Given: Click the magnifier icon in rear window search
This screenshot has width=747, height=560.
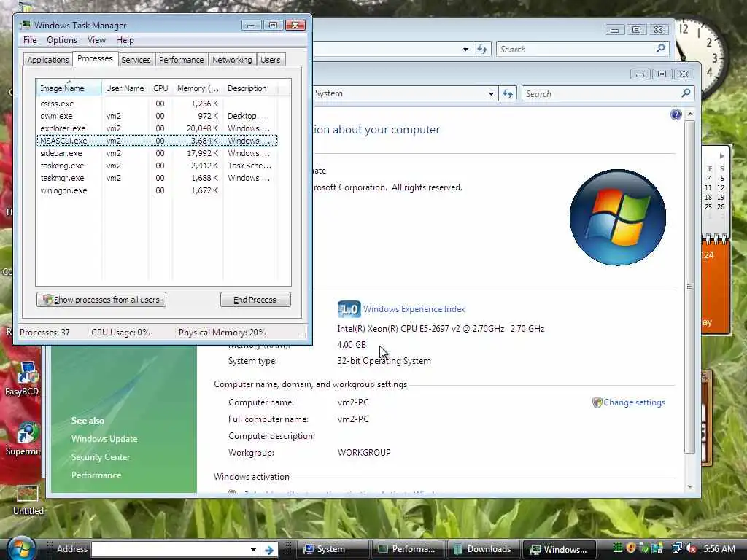Looking at the screenshot, I should (660, 49).
